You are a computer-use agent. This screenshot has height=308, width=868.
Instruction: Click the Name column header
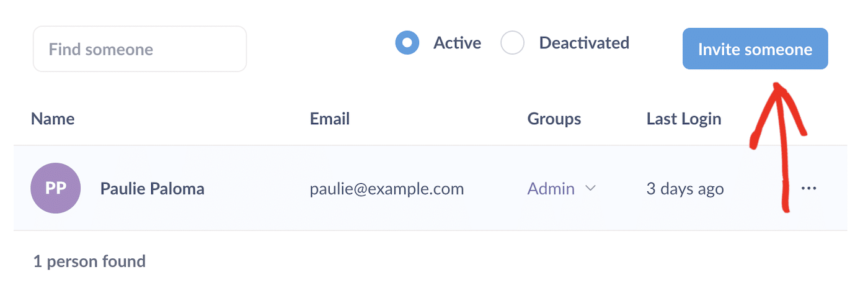point(53,119)
